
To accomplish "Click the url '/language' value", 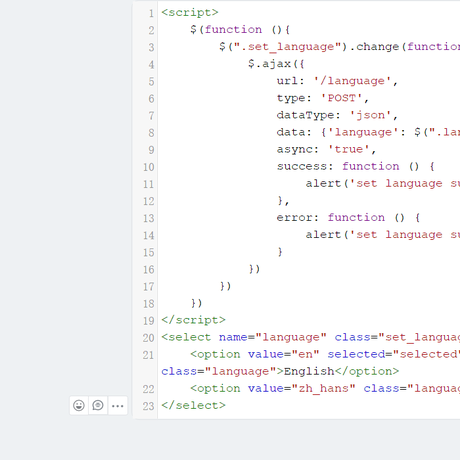I will (x=352, y=81).
